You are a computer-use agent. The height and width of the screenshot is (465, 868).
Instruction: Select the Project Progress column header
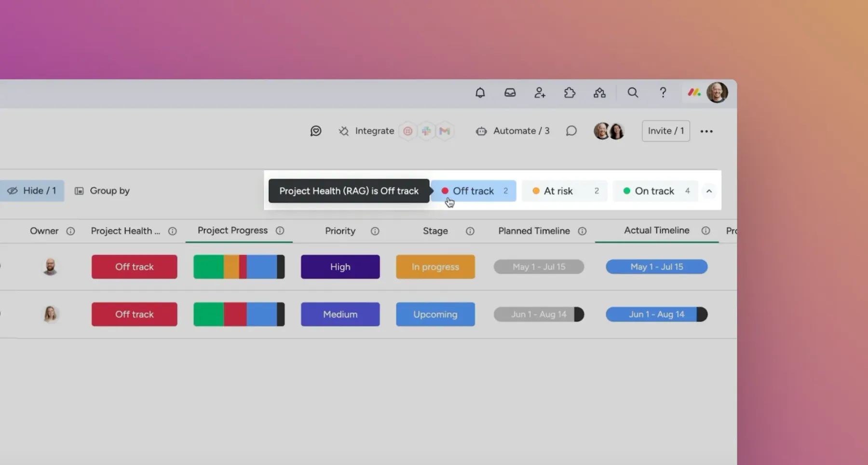(232, 231)
